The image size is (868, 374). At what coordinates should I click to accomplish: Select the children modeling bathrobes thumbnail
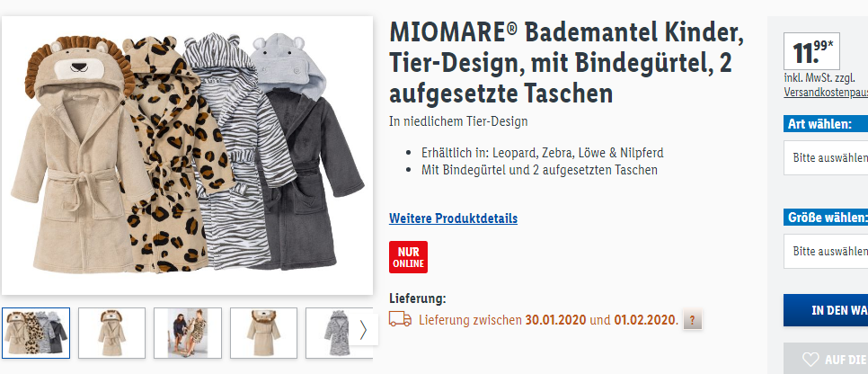188,333
